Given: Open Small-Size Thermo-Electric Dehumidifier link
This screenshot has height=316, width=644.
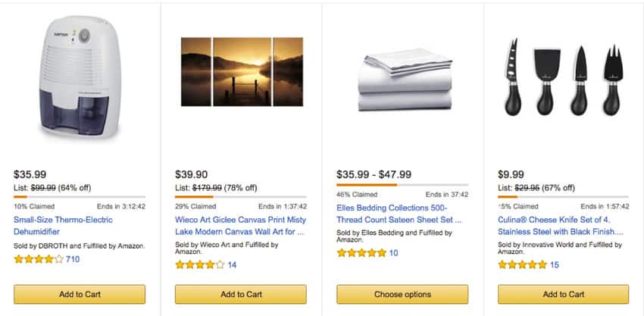Looking at the screenshot, I should [63, 226].
